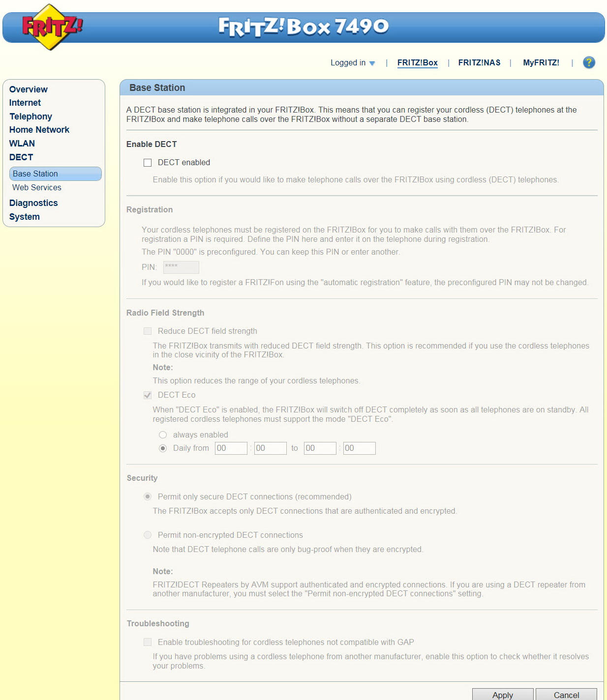The height and width of the screenshot is (700, 607).
Task: Click the Security section heading
Action: point(142,478)
